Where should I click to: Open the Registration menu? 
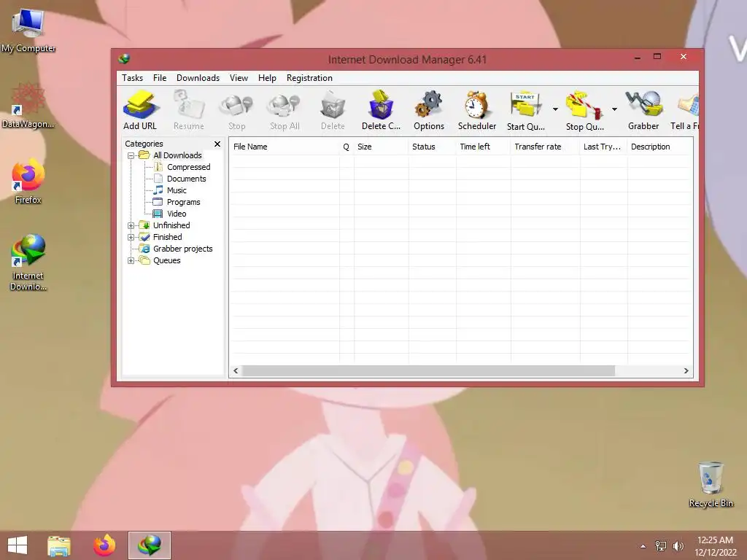click(x=309, y=78)
